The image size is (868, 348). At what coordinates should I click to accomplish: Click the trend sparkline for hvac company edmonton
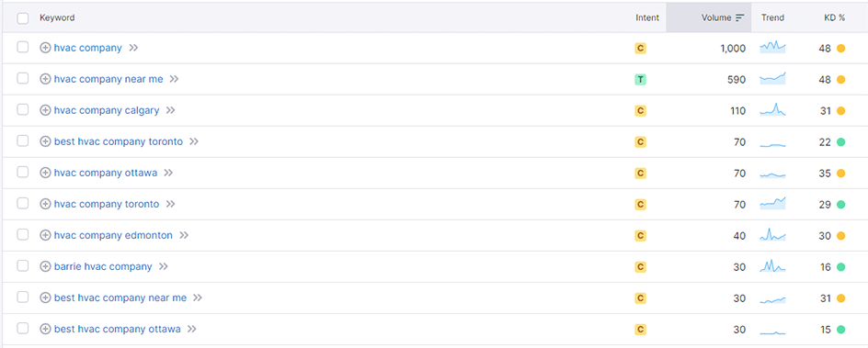coord(772,235)
